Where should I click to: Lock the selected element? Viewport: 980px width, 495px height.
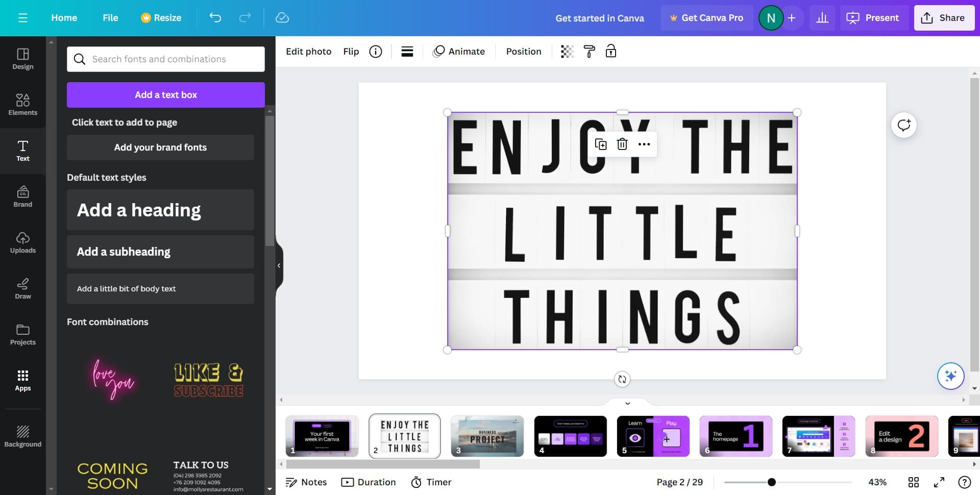click(610, 51)
